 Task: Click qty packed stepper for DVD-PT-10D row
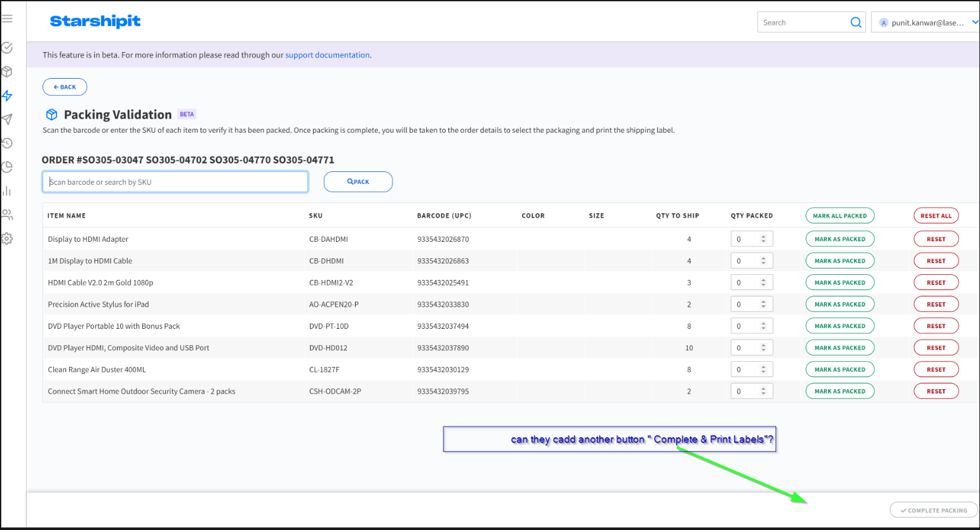point(763,326)
